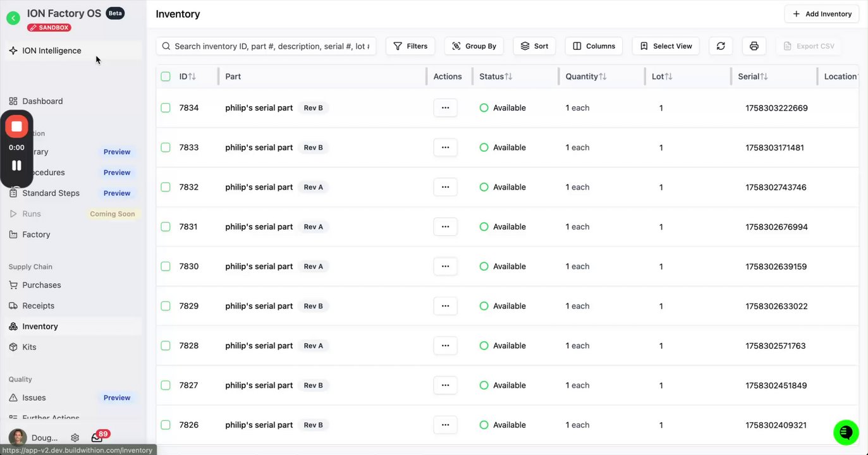Stop the screen recording
The height and width of the screenshot is (455, 868).
pyautogui.click(x=17, y=126)
